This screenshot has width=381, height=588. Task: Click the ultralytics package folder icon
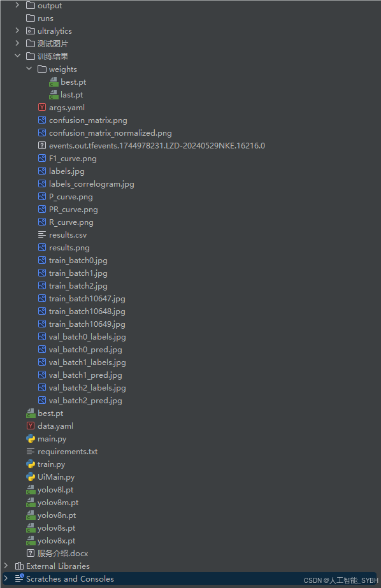pos(31,31)
